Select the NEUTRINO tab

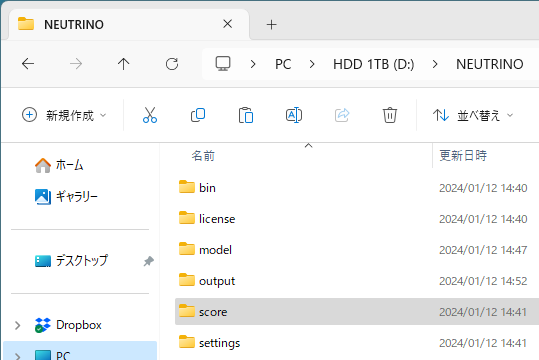[129, 24]
